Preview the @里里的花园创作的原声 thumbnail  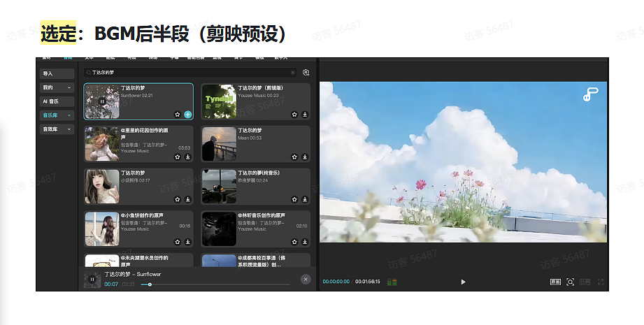(102, 143)
